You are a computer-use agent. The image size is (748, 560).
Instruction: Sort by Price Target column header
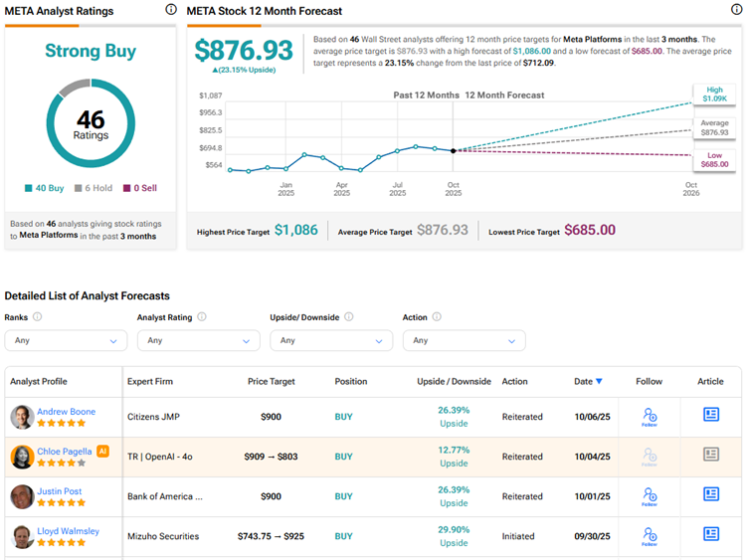(x=273, y=381)
